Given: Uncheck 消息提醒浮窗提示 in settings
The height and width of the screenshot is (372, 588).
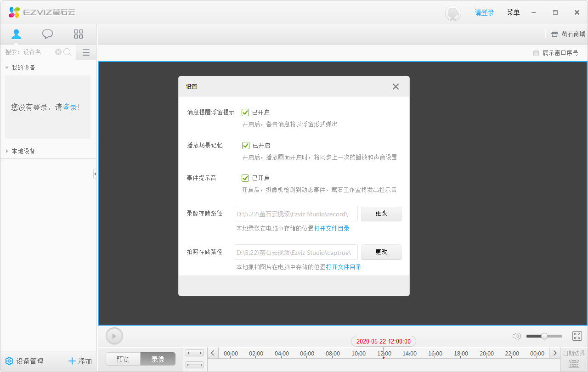Looking at the screenshot, I should (245, 112).
